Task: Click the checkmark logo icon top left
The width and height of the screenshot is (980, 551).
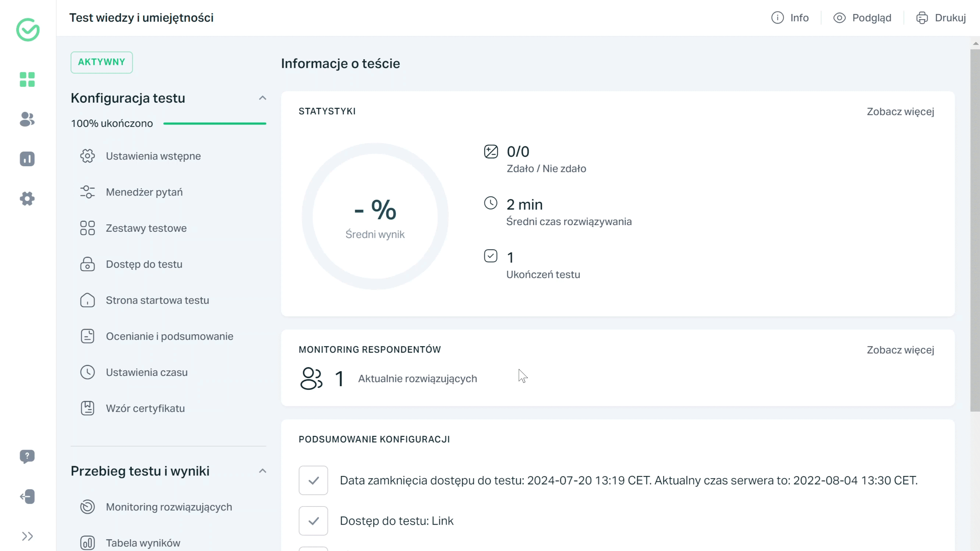Action: [x=28, y=30]
